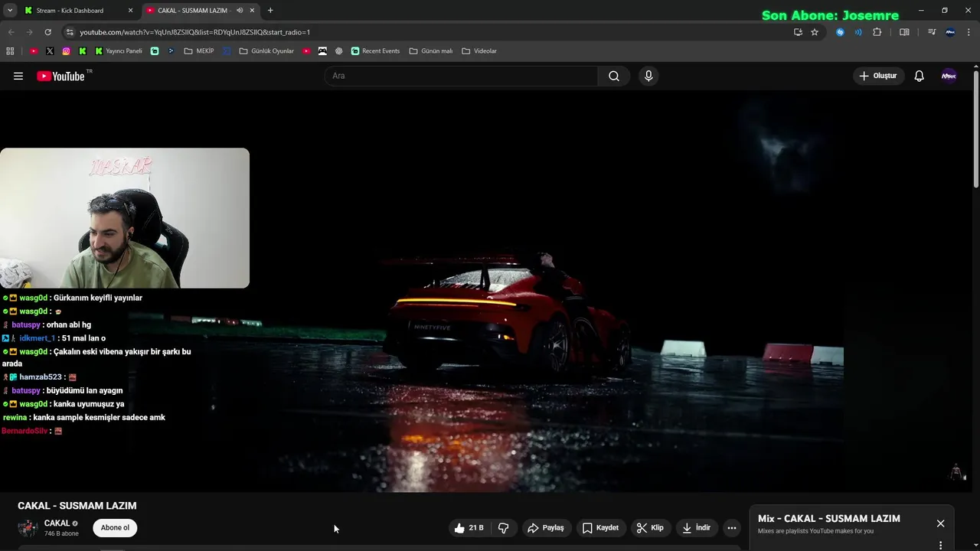Open the blue sound waves extension
Viewport: 980px width, 551px height.
(x=858, y=32)
